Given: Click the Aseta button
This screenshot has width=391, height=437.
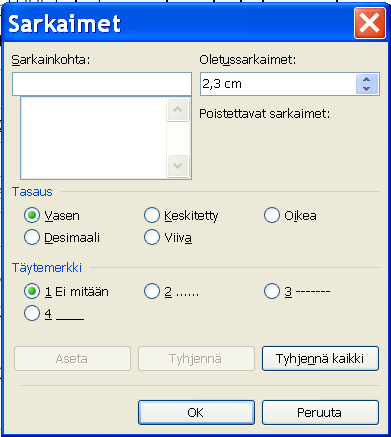Looking at the screenshot, I should (x=72, y=359).
